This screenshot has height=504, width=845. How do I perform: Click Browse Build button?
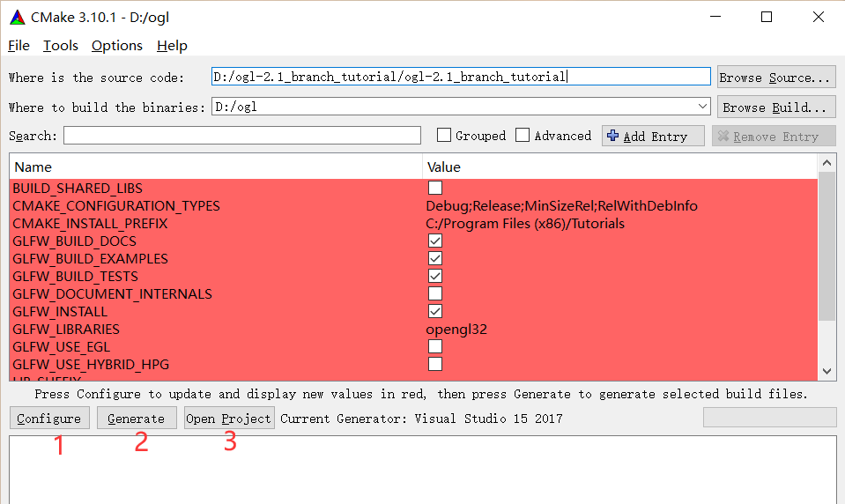point(776,107)
